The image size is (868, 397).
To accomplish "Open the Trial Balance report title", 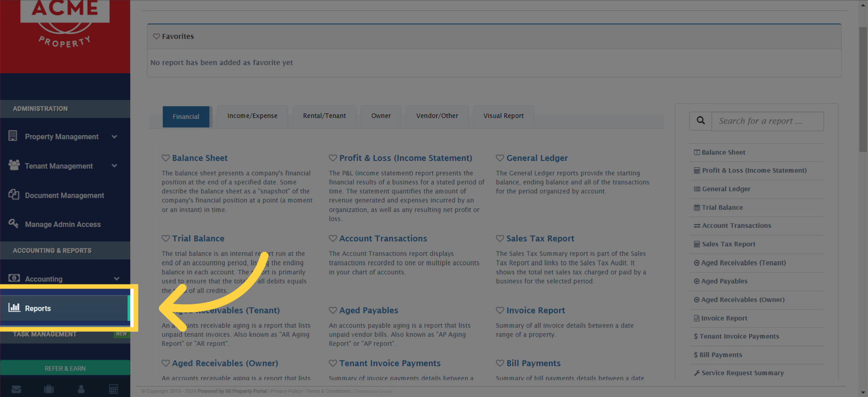I will point(198,238).
